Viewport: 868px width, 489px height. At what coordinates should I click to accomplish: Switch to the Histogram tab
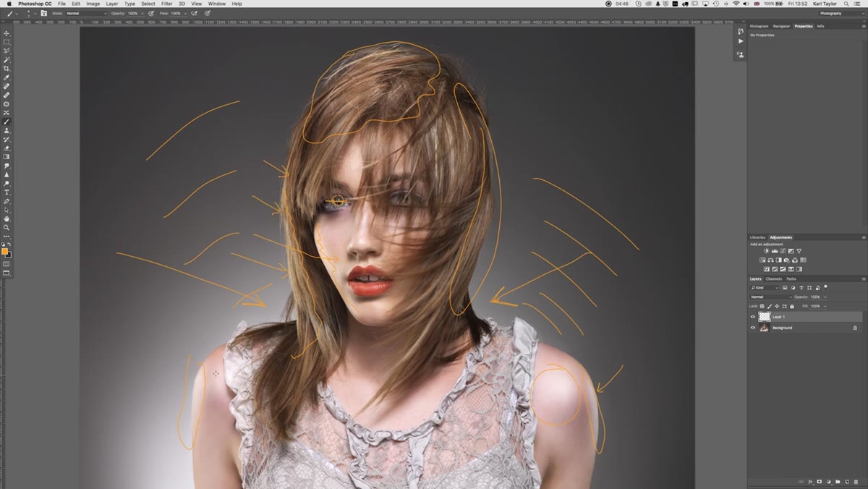coord(759,26)
